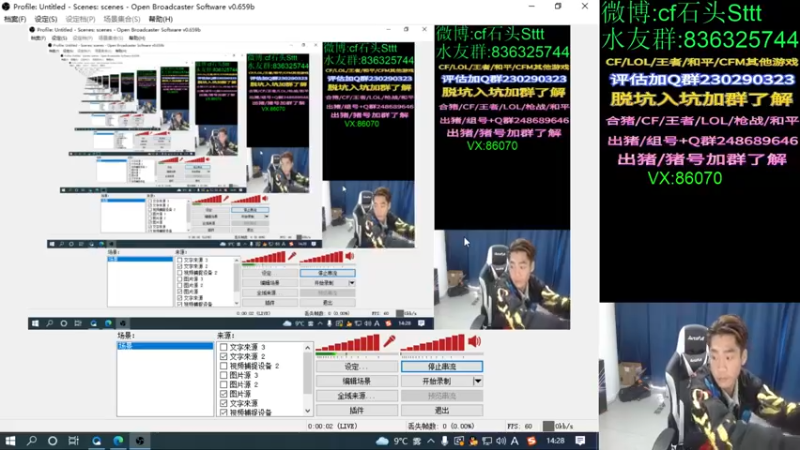Open Microsoft Edge from the taskbar

tap(118, 441)
